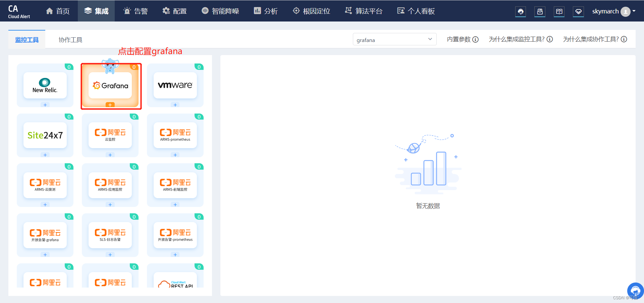Open the 阿里云 SLS-日志告警 card

[x=110, y=235]
